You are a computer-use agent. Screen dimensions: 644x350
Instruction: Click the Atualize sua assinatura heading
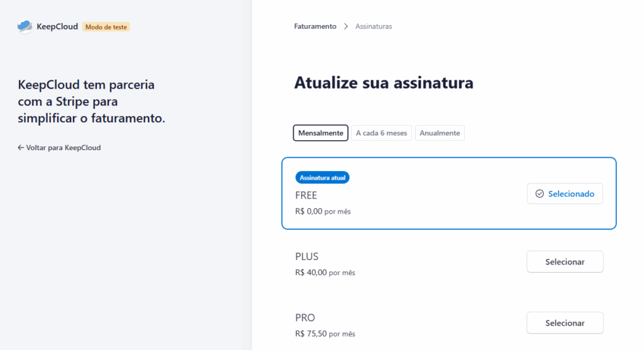(384, 83)
